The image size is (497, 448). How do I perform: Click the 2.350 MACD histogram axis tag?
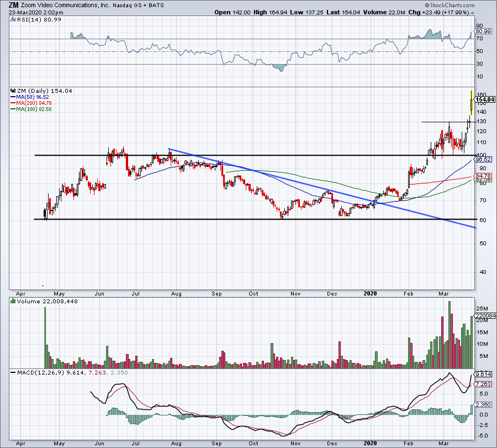tap(484, 404)
